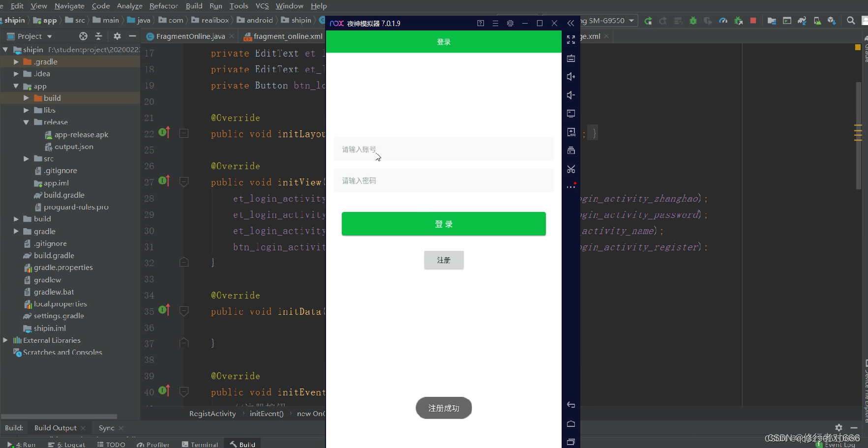Click Collapse All icon in Project panel
Screen dimensions: 868x448
(x=98, y=36)
